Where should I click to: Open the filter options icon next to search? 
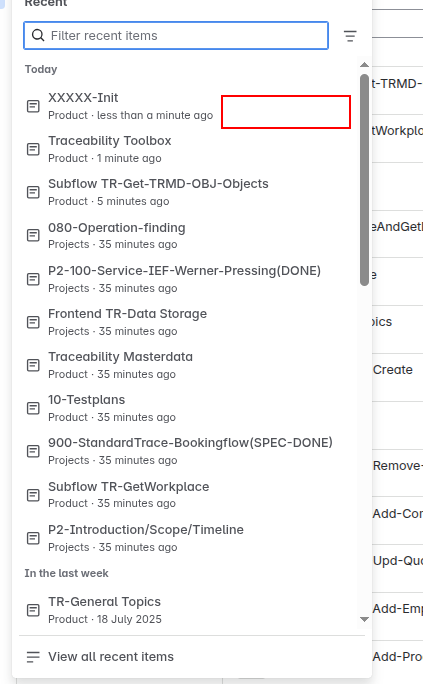click(x=350, y=36)
